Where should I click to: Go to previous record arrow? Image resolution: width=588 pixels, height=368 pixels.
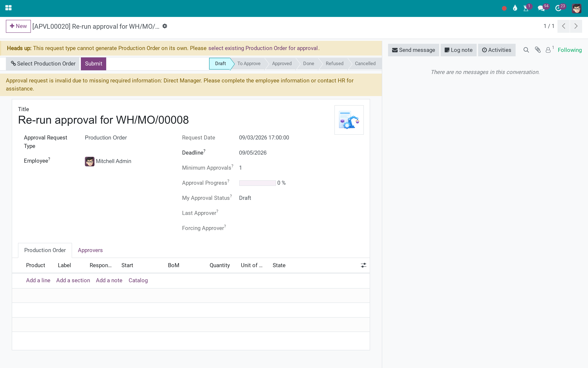[x=563, y=26]
